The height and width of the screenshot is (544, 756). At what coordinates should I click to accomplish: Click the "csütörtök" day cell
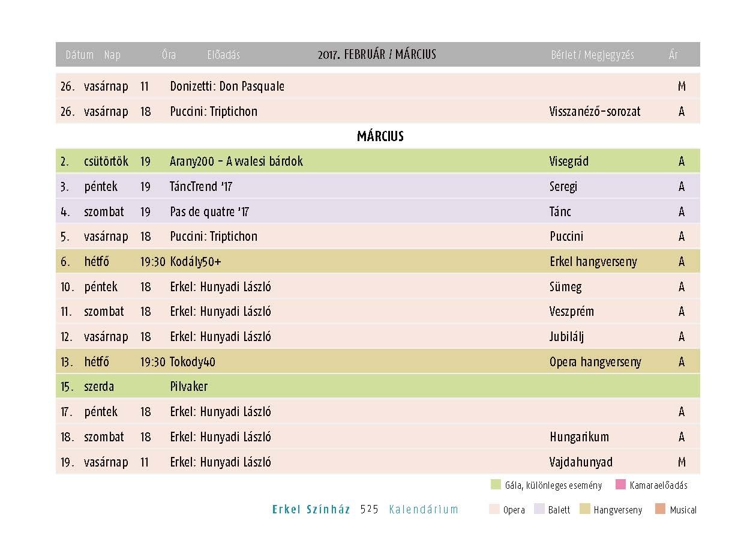click(106, 162)
